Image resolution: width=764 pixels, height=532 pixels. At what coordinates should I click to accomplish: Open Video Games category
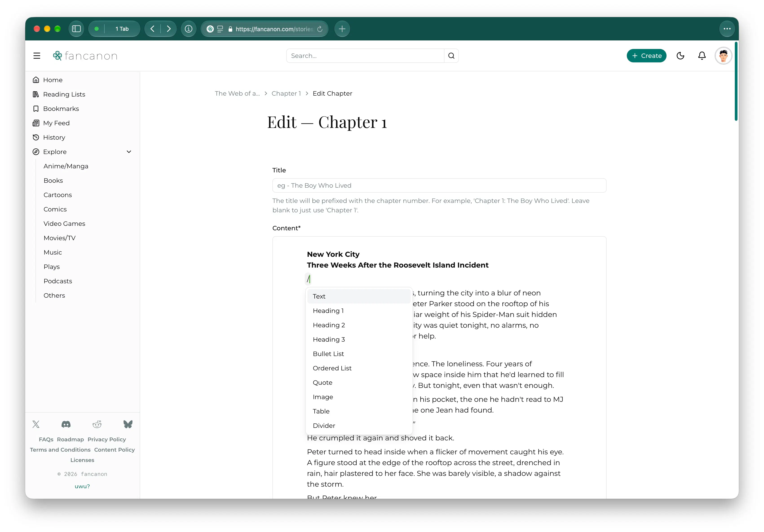tap(64, 224)
